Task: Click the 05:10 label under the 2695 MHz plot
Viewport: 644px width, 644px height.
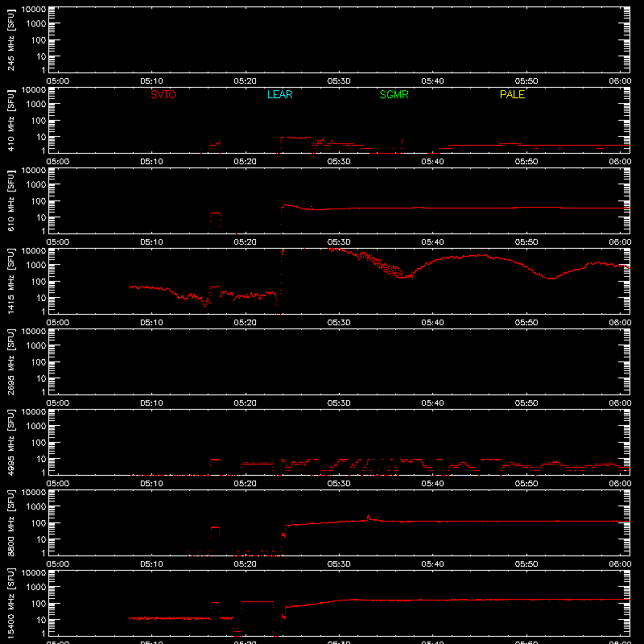Action: 151,403
